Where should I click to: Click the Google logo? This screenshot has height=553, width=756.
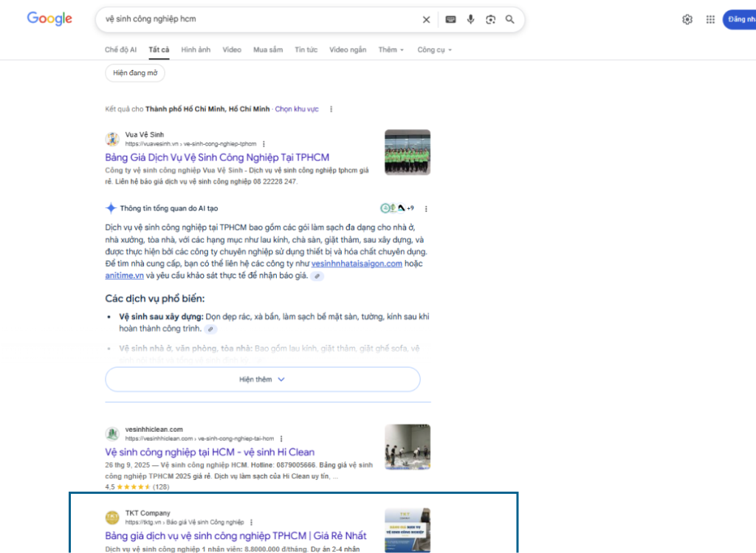click(49, 19)
